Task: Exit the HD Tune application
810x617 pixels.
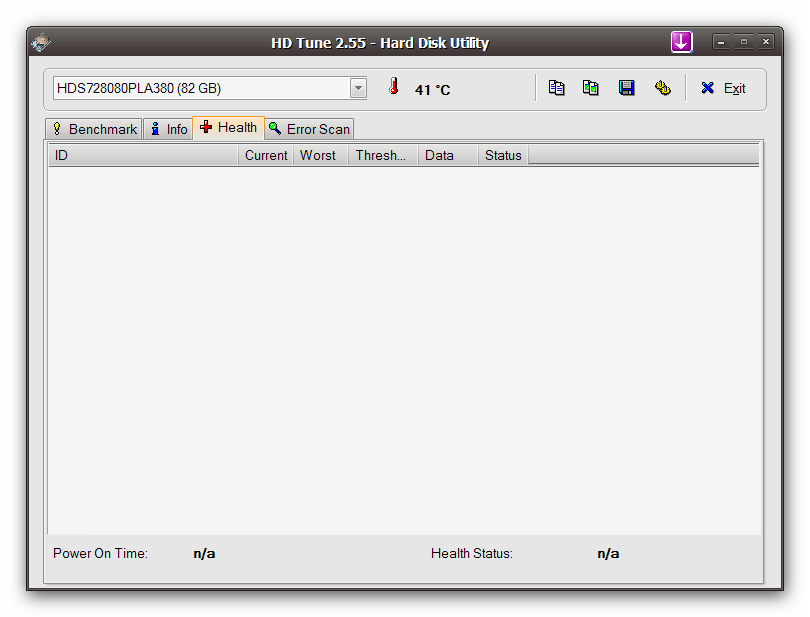Action: pyautogui.click(x=723, y=88)
